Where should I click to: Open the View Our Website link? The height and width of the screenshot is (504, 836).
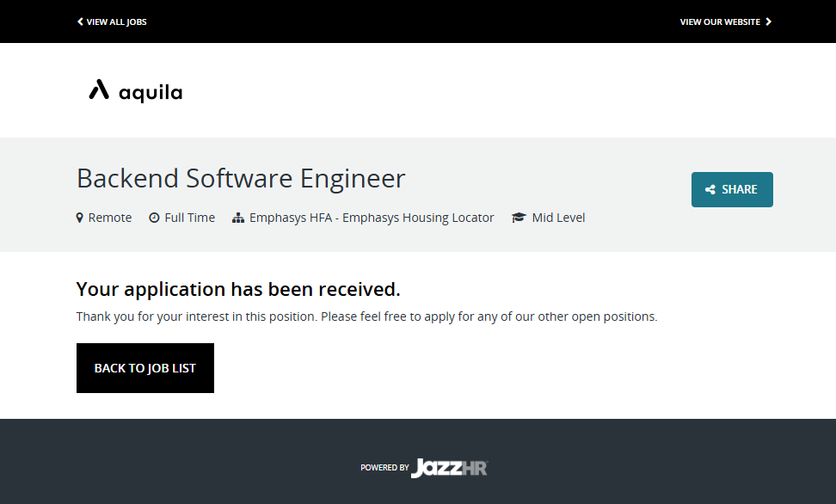tap(720, 22)
